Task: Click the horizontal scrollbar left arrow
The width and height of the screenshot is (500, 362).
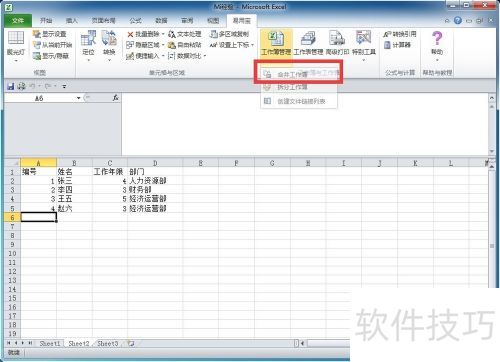Action: 302,343
